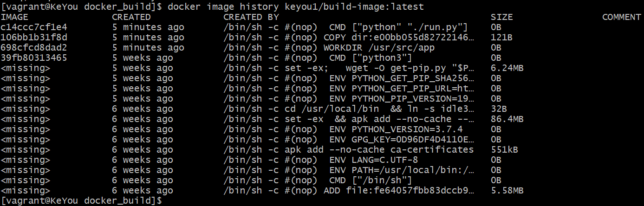Click the image ID 106bb1b31f8d

tap(34, 37)
